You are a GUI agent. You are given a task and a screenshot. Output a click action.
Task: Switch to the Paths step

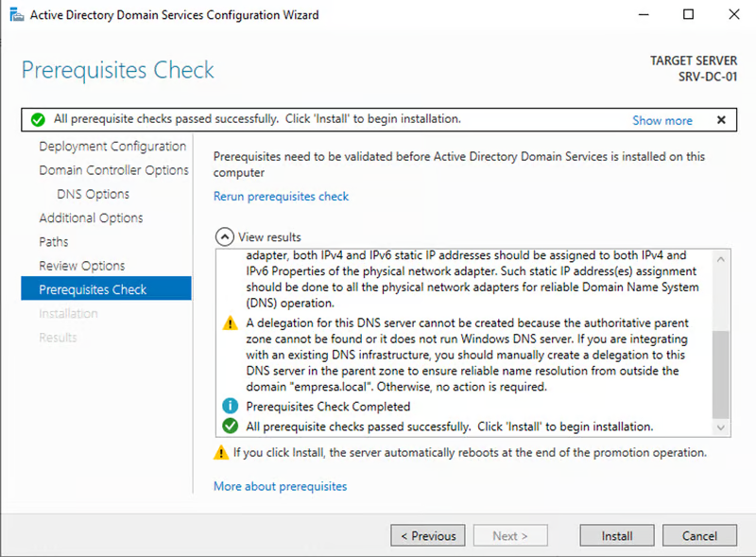pyautogui.click(x=54, y=242)
